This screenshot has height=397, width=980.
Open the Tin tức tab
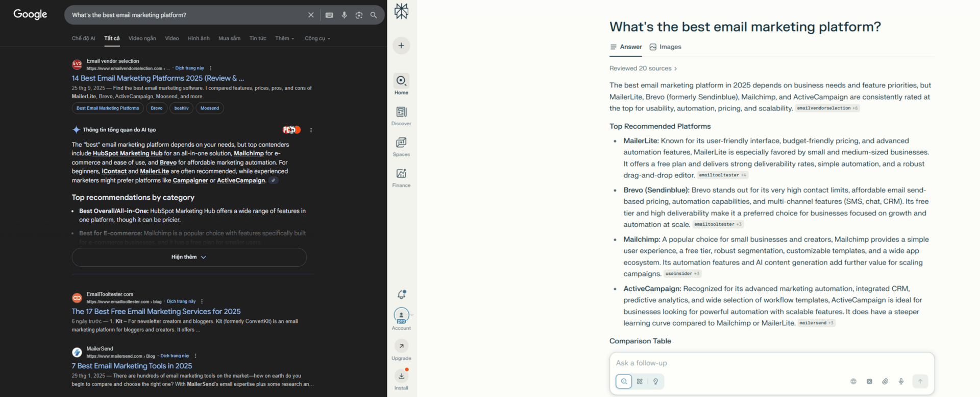[258, 38]
